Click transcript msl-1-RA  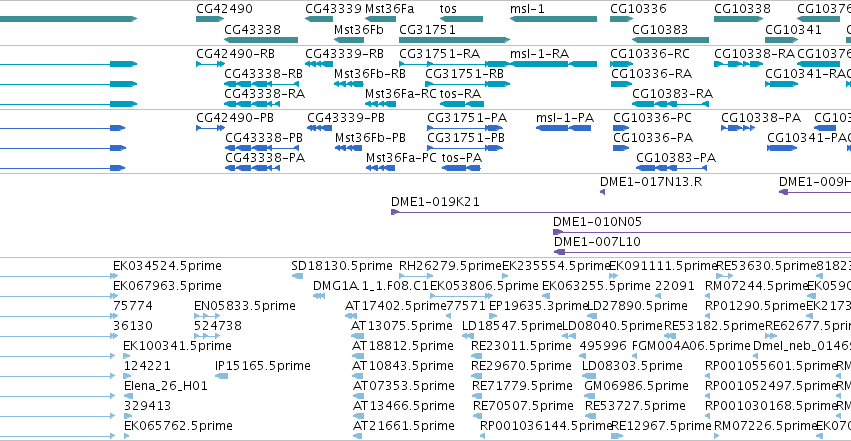[554, 64]
